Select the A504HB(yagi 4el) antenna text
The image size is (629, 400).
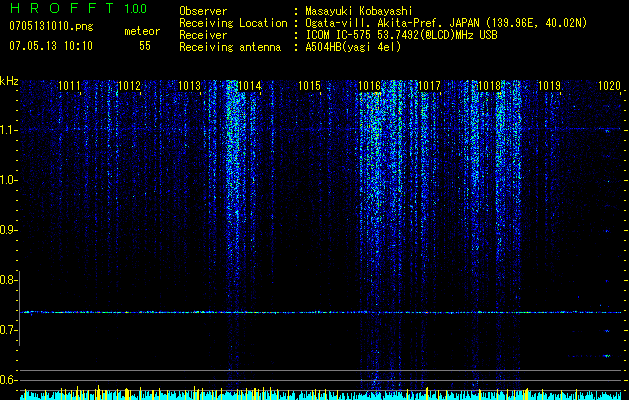[x=353, y=47]
